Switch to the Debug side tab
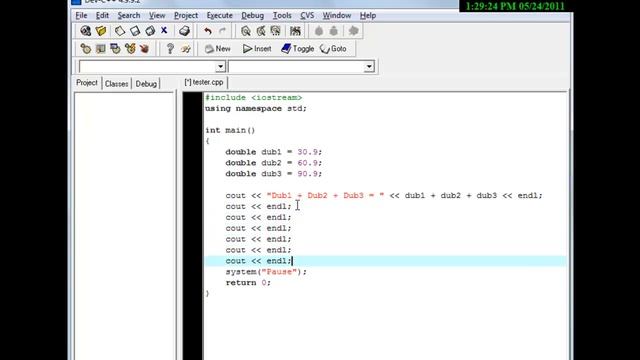This screenshot has height=360, width=640. click(x=146, y=84)
